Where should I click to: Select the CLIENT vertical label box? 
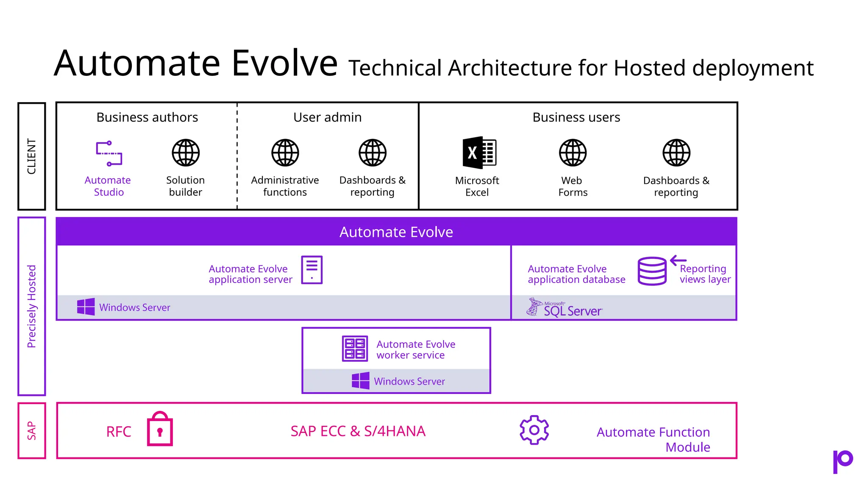click(32, 156)
